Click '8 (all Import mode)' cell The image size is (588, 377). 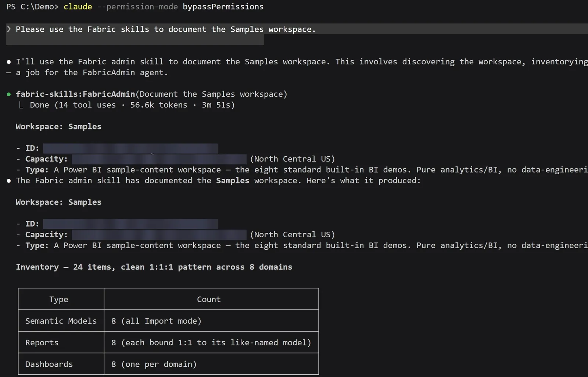click(211, 321)
